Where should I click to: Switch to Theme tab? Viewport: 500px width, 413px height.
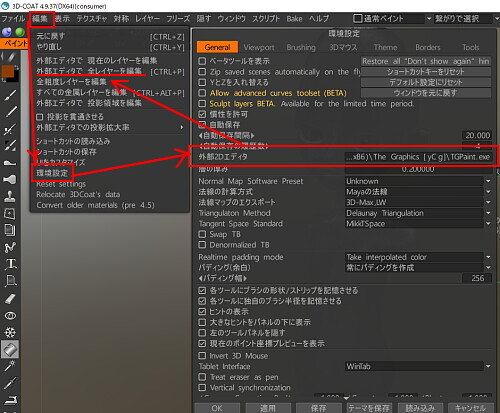[x=385, y=47]
